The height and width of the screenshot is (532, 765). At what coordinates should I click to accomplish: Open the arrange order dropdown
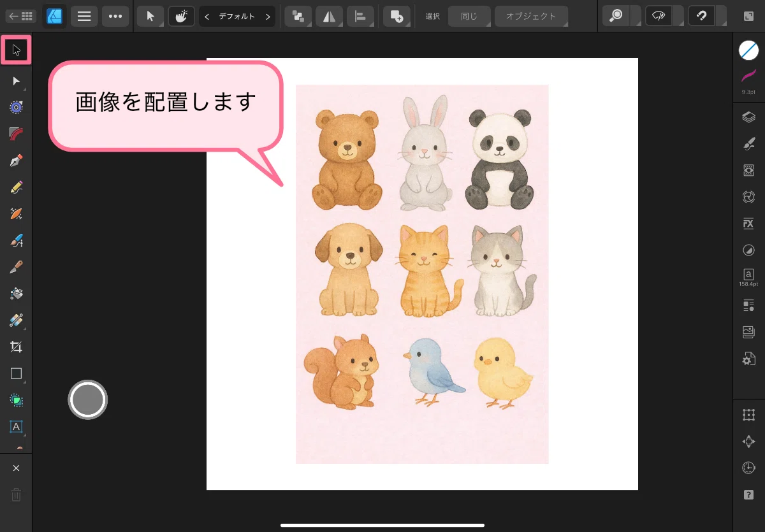tap(298, 17)
